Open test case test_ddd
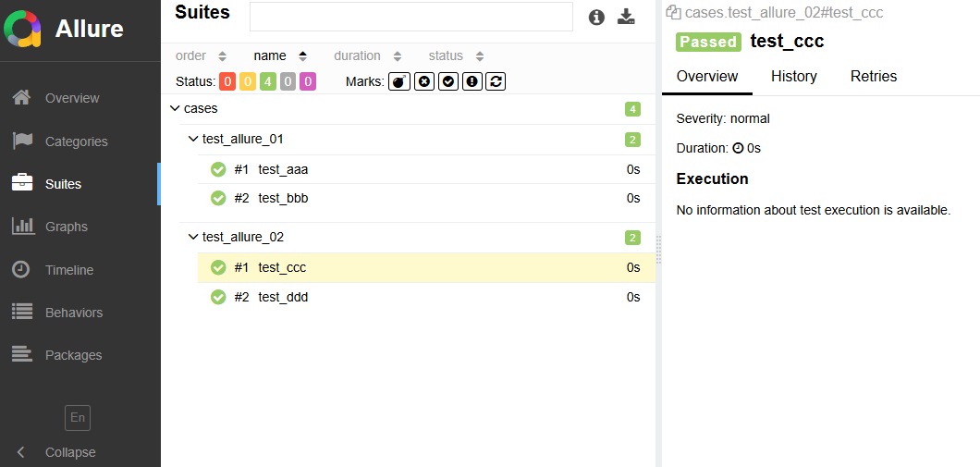The width and height of the screenshot is (980, 467). (426, 297)
